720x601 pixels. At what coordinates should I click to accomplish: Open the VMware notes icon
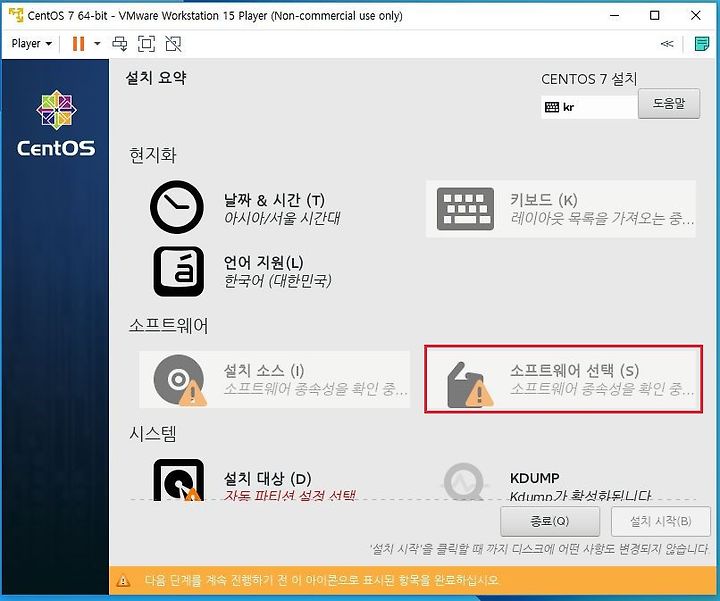click(702, 44)
